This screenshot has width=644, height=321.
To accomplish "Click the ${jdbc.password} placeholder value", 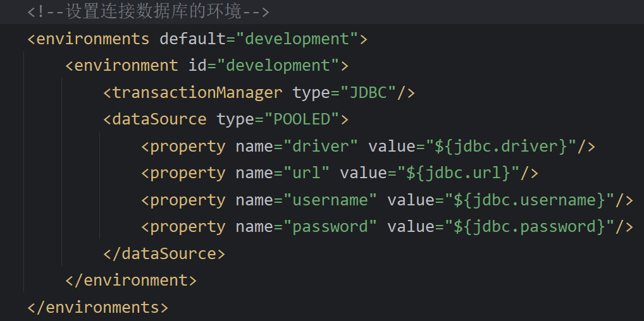I will (529, 227).
